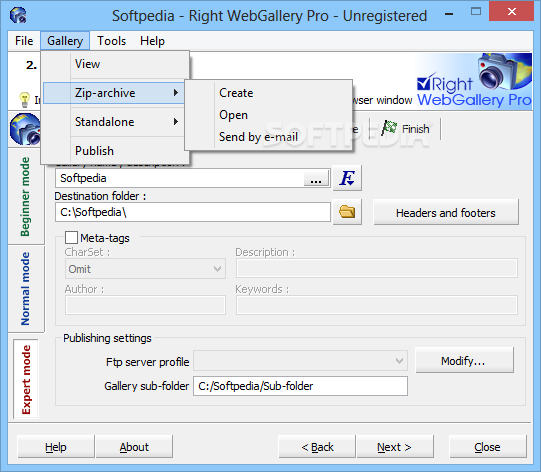This screenshot has width=541, height=472.
Task: Click the gallery name ellipsis button
Action: point(316,178)
